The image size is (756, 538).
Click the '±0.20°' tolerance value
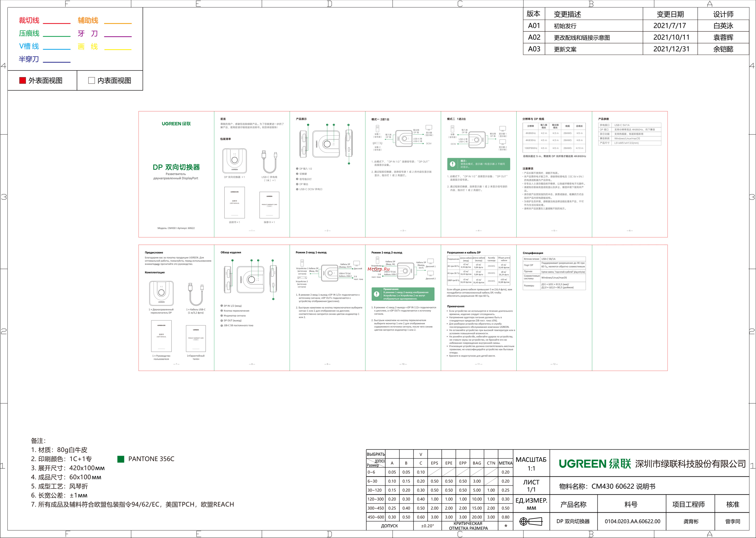(x=427, y=526)
